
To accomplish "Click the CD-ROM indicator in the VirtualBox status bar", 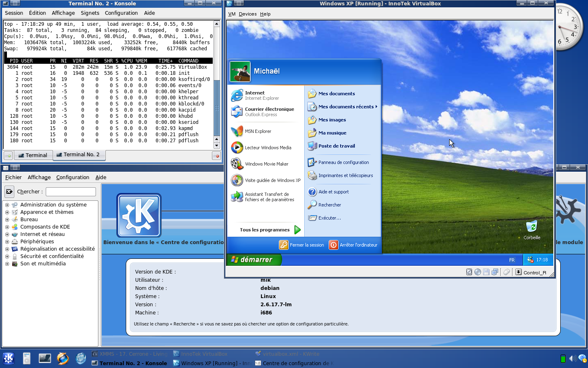I will click(x=478, y=272).
